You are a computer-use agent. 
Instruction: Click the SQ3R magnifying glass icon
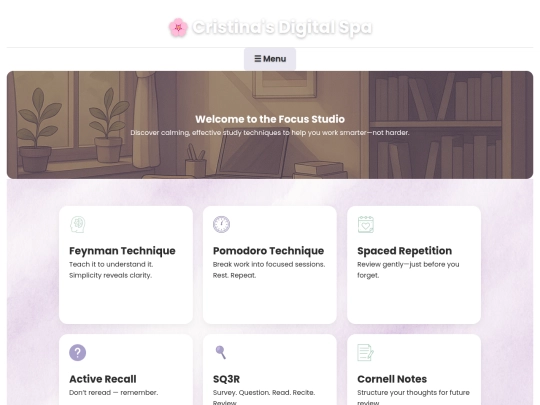(x=221, y=353)
